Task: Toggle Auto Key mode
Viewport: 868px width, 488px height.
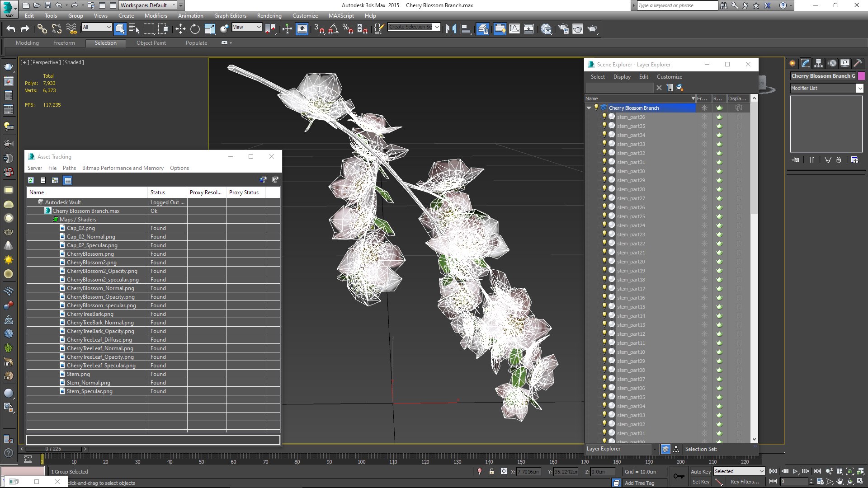Action: pos(700,471)
